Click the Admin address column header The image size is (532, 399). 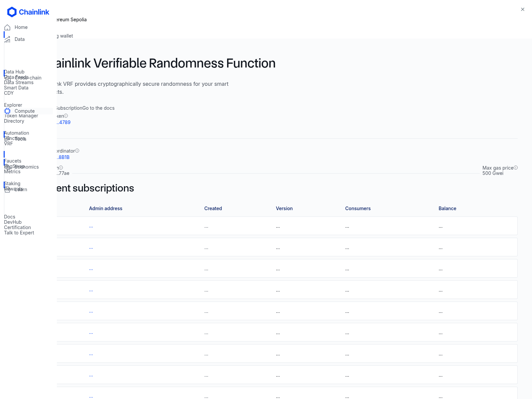tap(106, 208)
